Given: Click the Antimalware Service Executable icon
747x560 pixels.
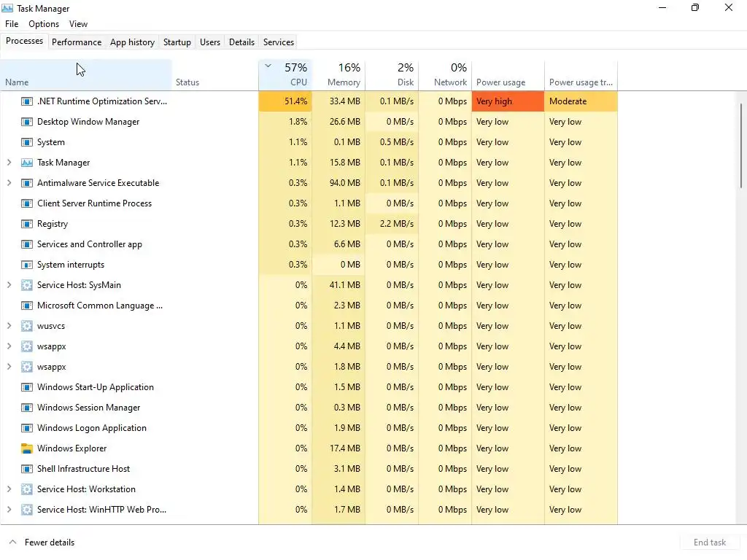Looking at the screenshot, I should coord(27,183).
